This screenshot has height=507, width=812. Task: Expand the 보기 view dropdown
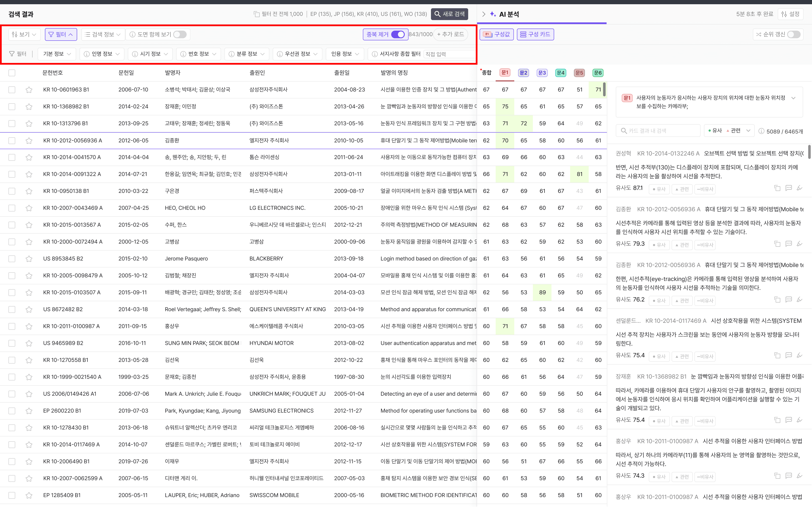pos(25,34)
